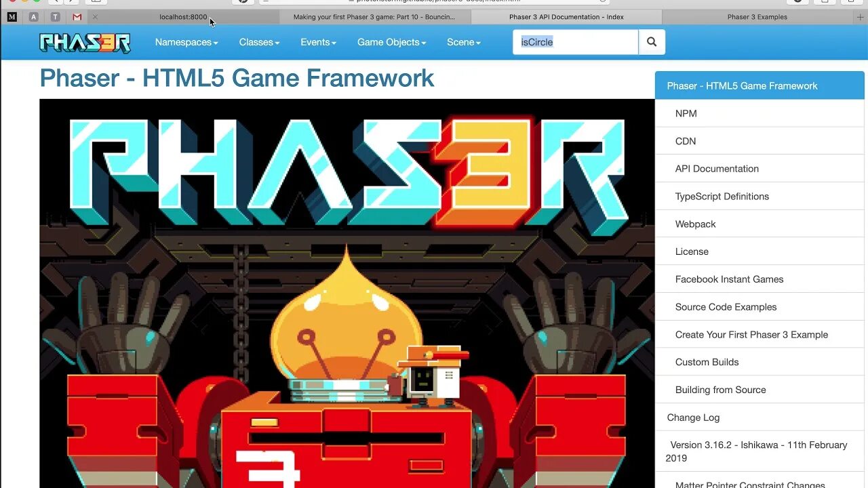Jump to the Webpack section
868x488 pixels.
759,224
